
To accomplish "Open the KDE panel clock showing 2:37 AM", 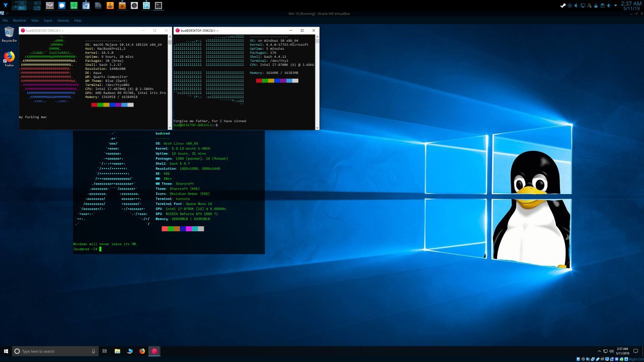I will point(631,6).
